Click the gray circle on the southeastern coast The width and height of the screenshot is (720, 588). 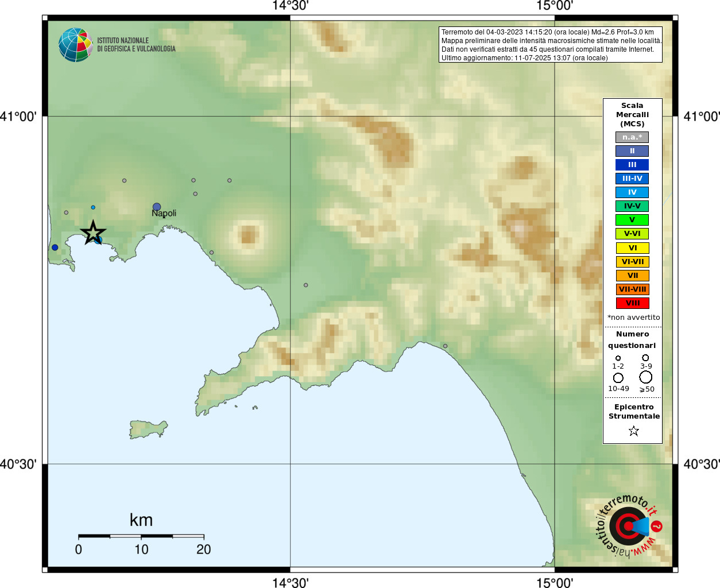445,346
